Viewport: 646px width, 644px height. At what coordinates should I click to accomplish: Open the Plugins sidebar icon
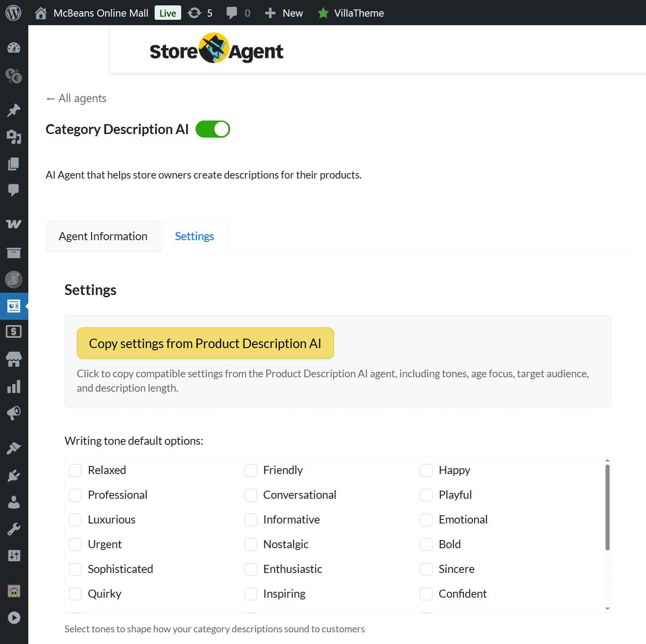pos(14,475)
